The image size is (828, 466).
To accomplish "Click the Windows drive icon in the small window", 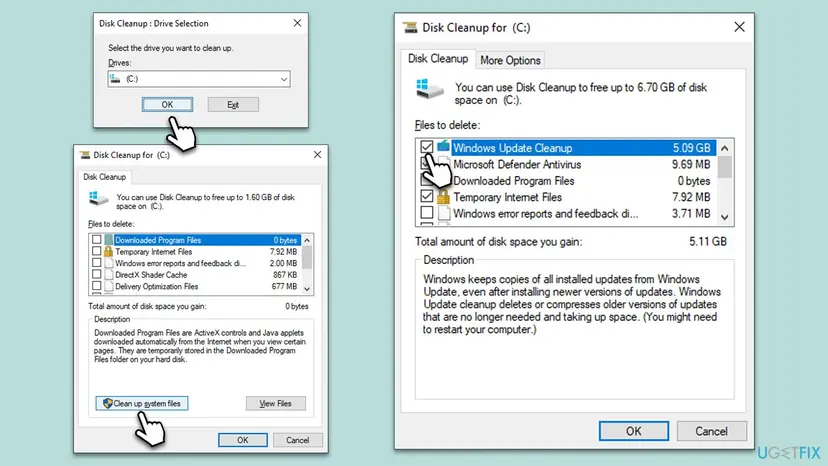I will tap(98, 199).
